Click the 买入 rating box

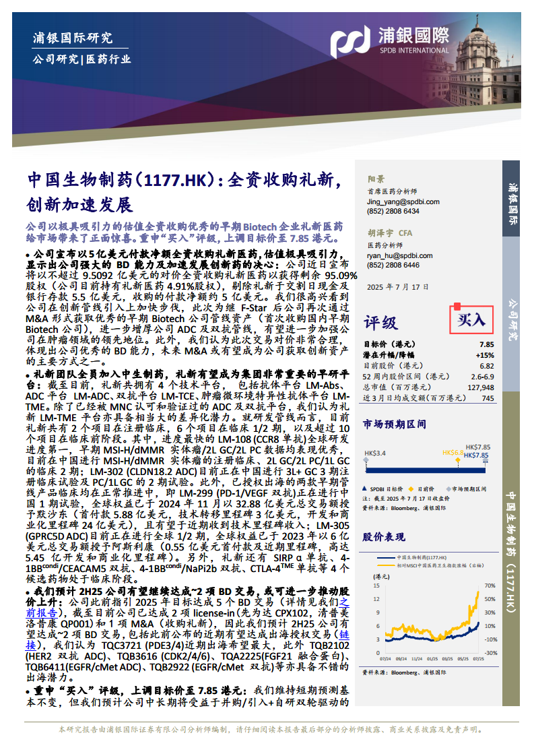471,319
